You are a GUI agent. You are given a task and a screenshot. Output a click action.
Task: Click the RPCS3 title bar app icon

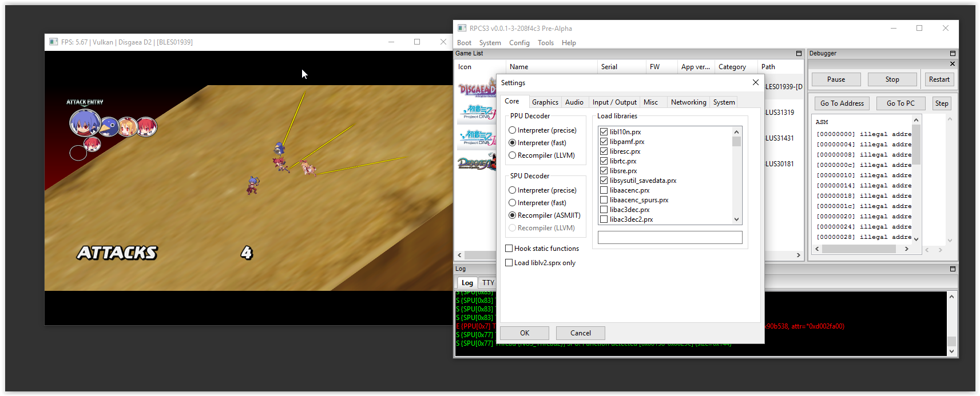[x=462, y=28]
